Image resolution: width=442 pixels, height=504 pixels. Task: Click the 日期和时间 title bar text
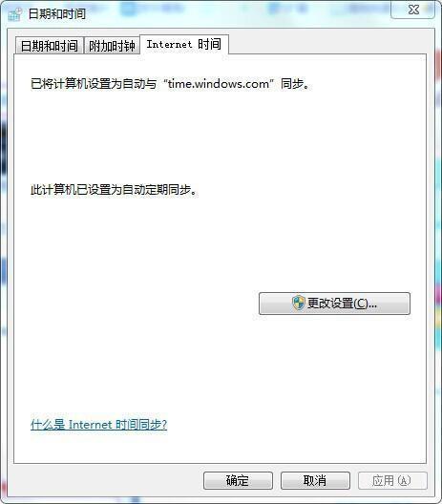pos(57,14)
